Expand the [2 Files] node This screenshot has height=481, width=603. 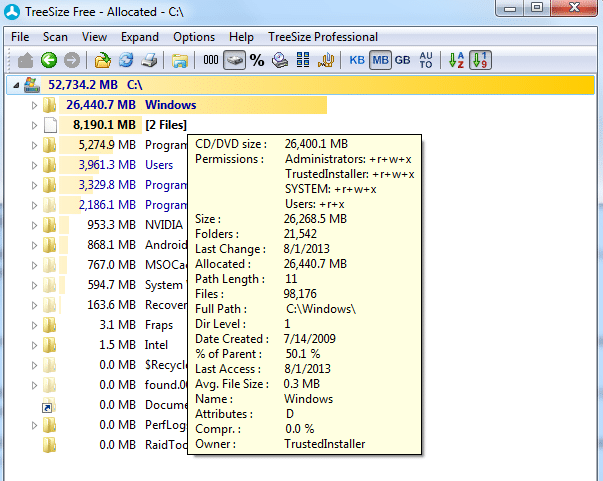pos(34,125)
